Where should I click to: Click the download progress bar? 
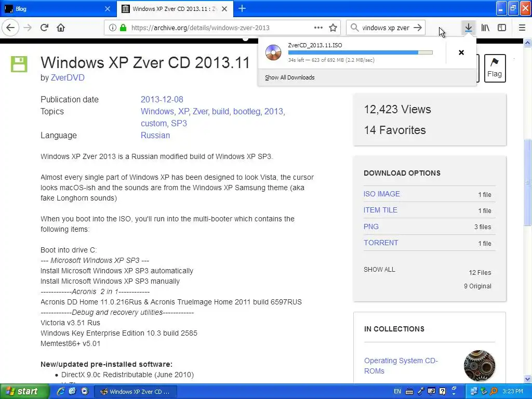pyautogui.click(x=361, y=52)
